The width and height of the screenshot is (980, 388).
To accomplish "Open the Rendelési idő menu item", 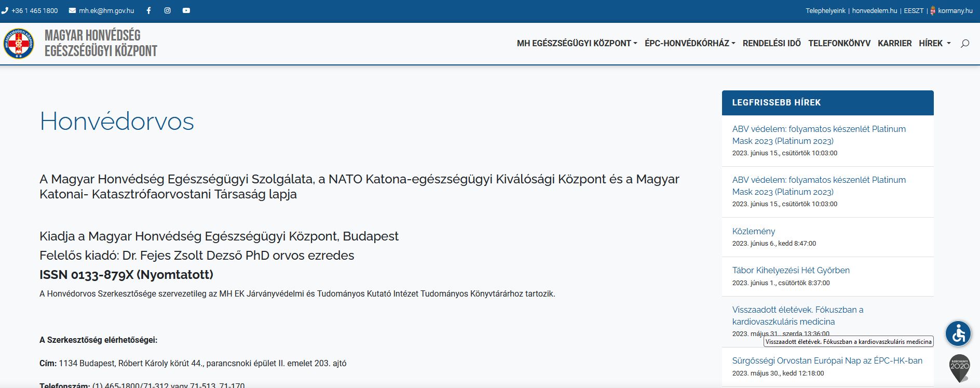I will coord(771,44).
